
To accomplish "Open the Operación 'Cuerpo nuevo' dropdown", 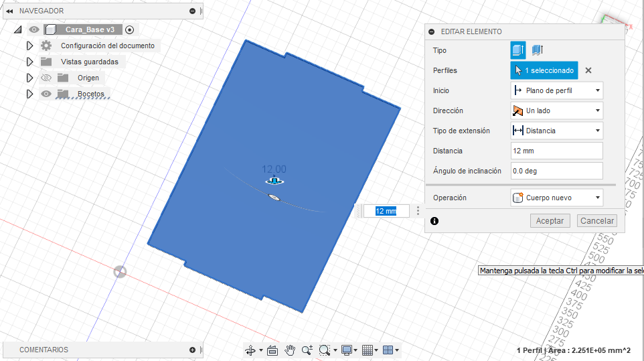I will (x=556, y=198).
